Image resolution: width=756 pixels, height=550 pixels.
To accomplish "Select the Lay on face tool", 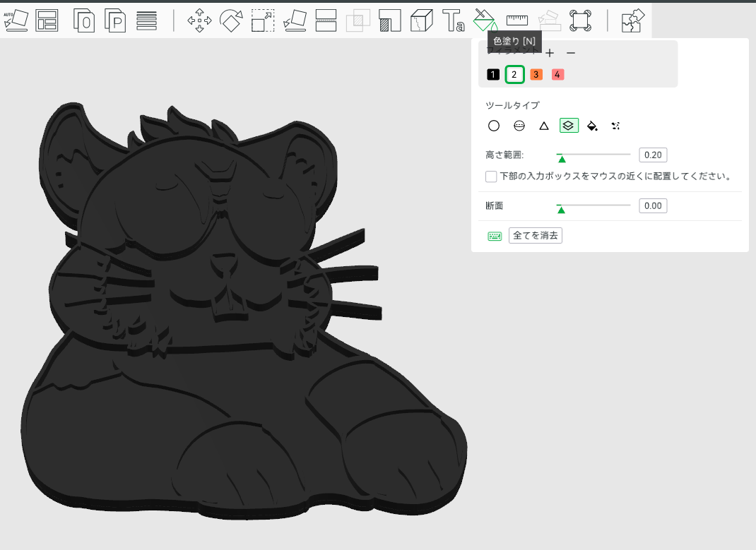I will 295,20.
